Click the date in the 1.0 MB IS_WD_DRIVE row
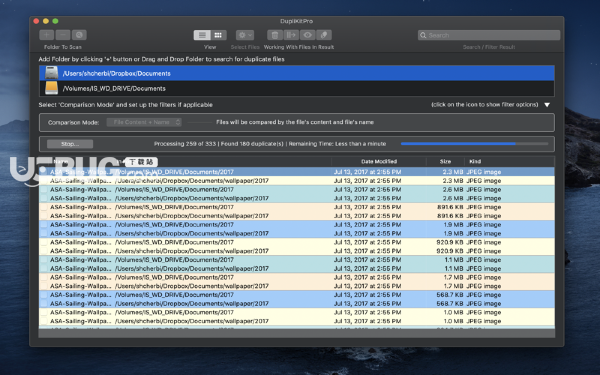 (x=368, y=312)
